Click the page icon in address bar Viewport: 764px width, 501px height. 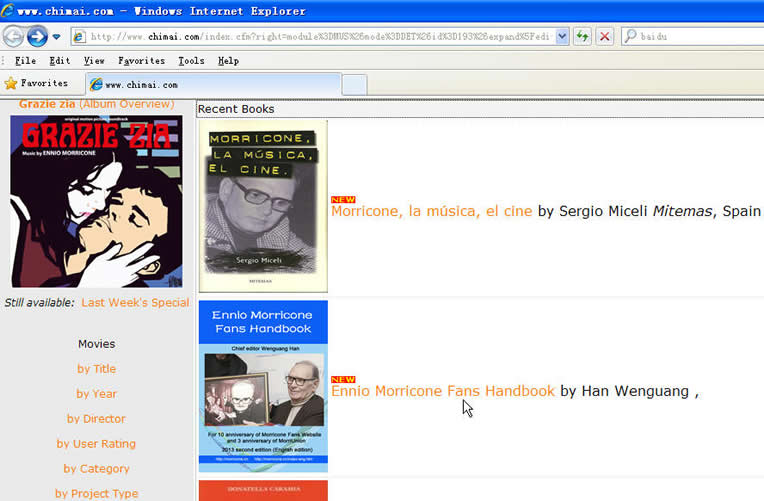point(79,37)
